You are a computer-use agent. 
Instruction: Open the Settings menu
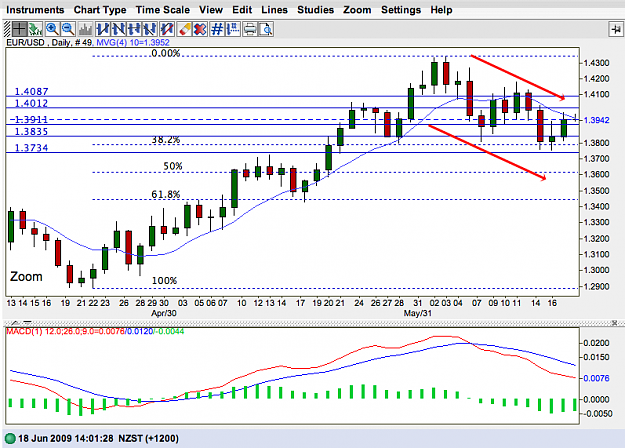pyautogui.click(x=401, y=10)
